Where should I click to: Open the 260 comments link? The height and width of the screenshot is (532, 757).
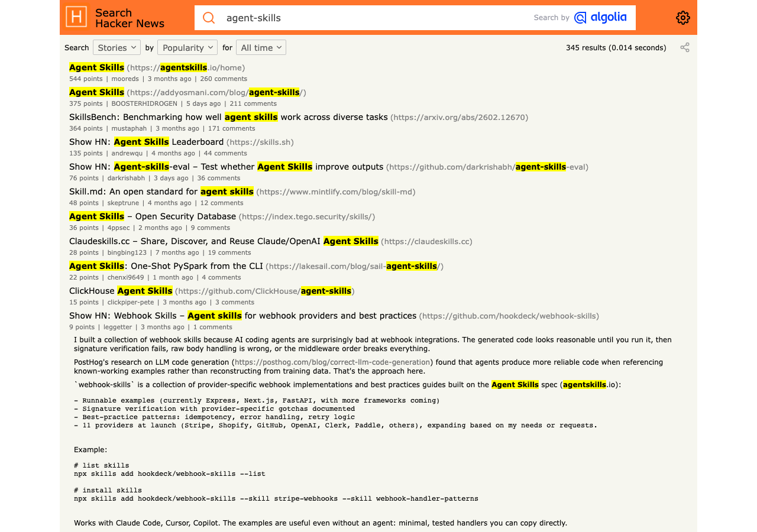[224, 79]
